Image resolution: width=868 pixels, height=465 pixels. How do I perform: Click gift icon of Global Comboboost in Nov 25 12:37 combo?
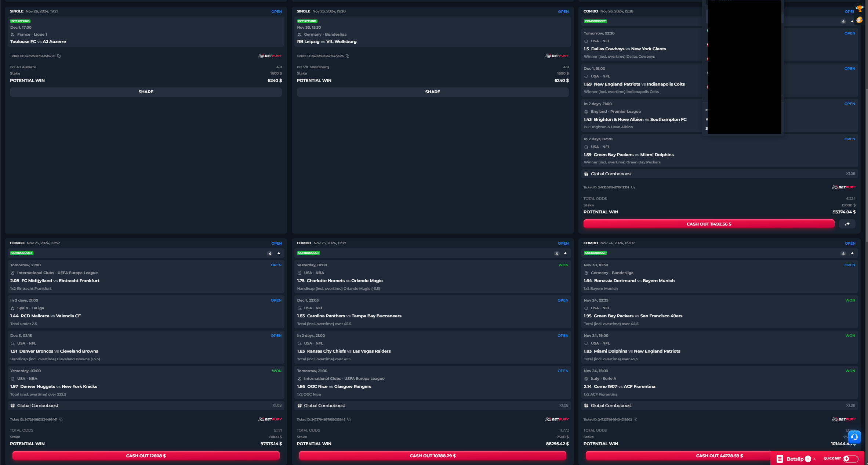pyautogui.click(x=299, y=405)
